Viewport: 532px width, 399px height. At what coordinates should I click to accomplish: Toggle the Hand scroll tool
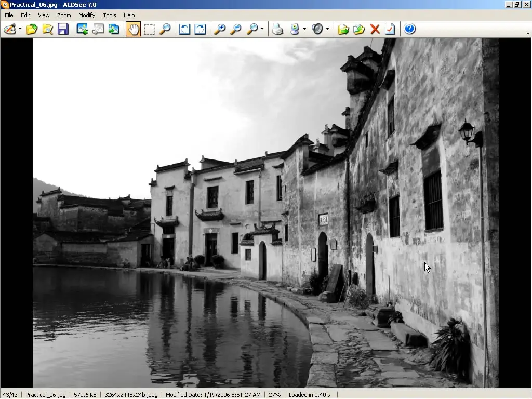134,29
